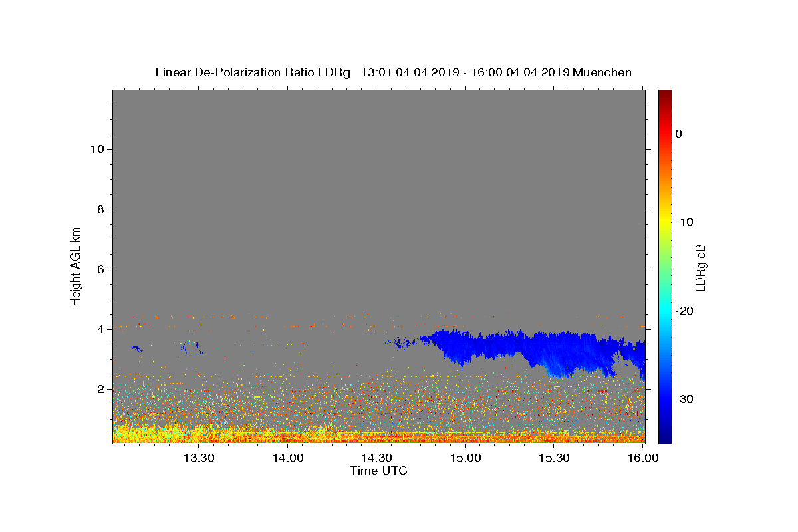798x532 pixels.
Task: Click the colorbar value label 0
Action: coord(679,134)
